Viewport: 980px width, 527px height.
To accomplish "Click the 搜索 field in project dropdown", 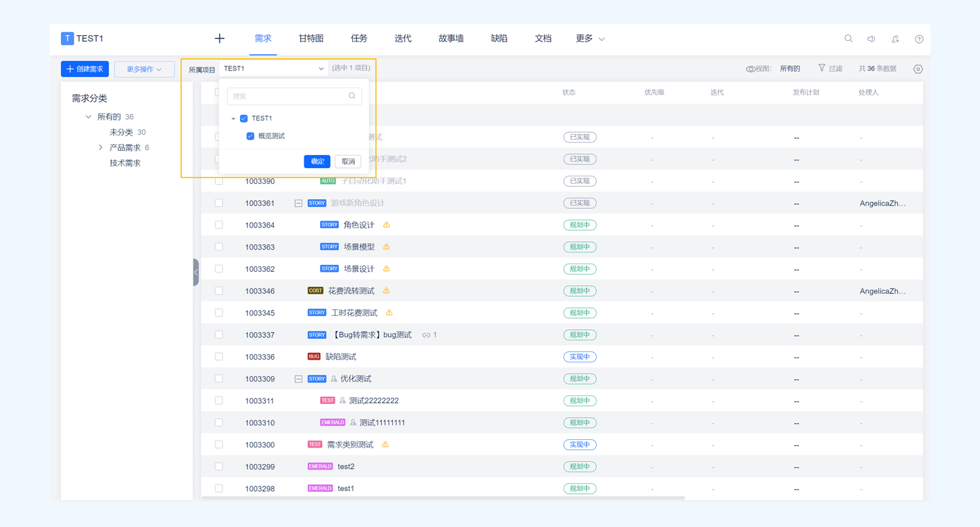I will point(294,96).
